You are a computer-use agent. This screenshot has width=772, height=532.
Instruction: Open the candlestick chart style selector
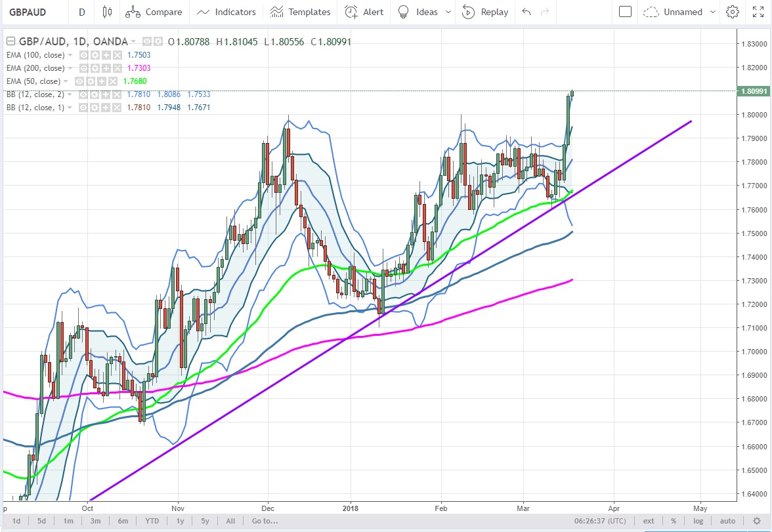coord(107,12)
